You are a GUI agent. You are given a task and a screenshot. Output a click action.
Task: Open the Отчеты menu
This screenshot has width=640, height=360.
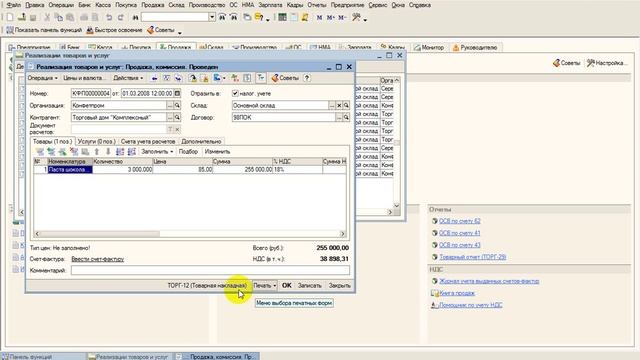(x=317, y=5)
